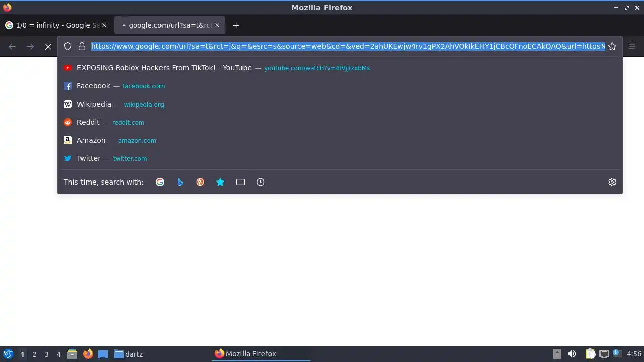Screen dimensions: 644x362
Task: Click the URL address bar field
Action: click(x=348, y=46)
